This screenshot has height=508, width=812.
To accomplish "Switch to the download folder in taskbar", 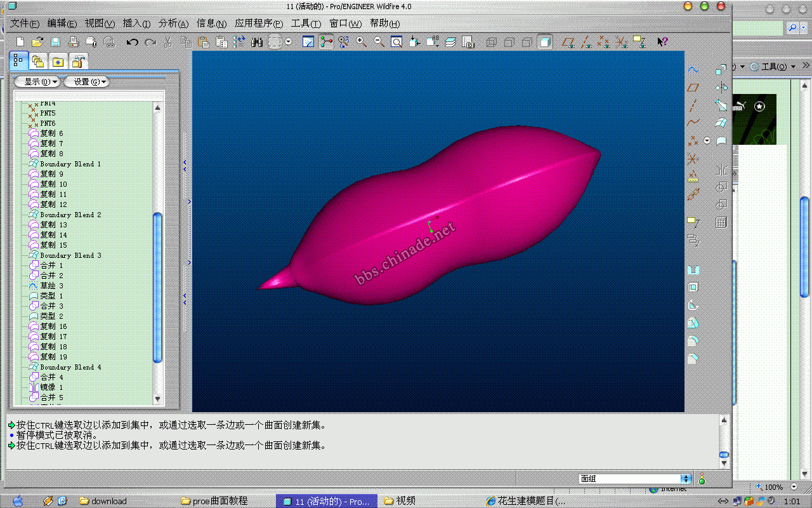I will pos(103,501).
